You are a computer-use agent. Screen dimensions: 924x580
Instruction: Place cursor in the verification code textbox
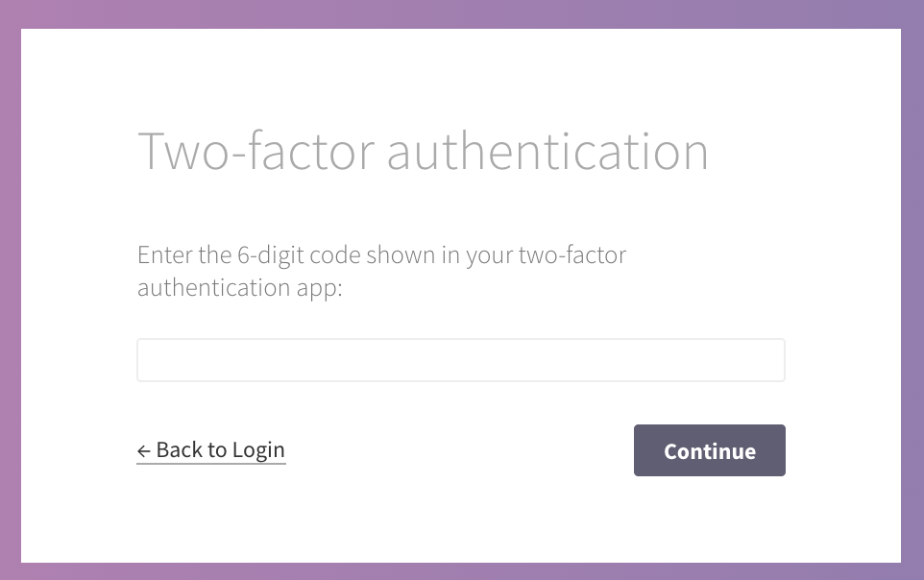point(461,360)
